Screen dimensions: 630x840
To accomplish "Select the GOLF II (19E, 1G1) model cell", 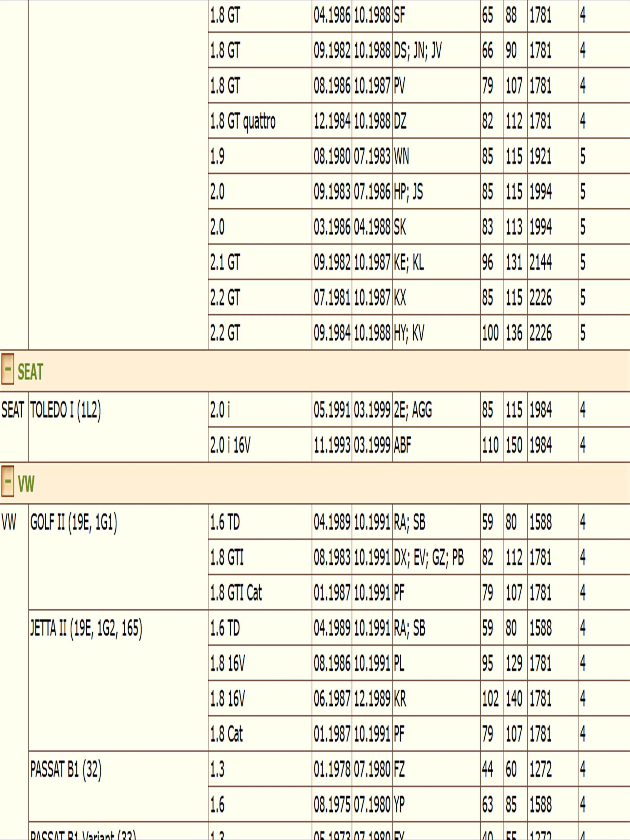I will pyautogui.click(x=118, y=557).
